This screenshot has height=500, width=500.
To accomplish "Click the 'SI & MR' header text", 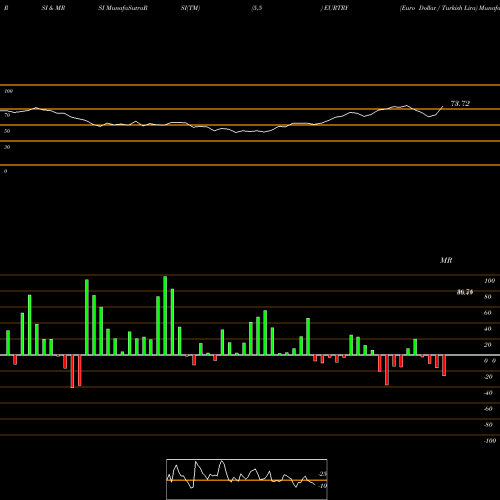I will click(x=53, y=8).
